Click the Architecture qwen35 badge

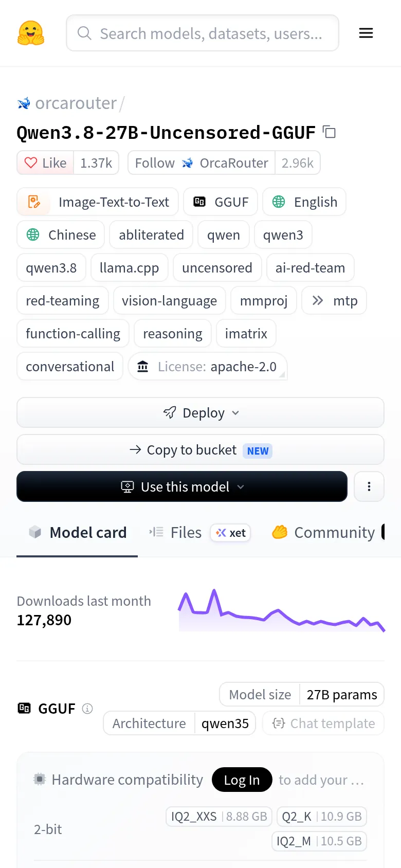179,724
